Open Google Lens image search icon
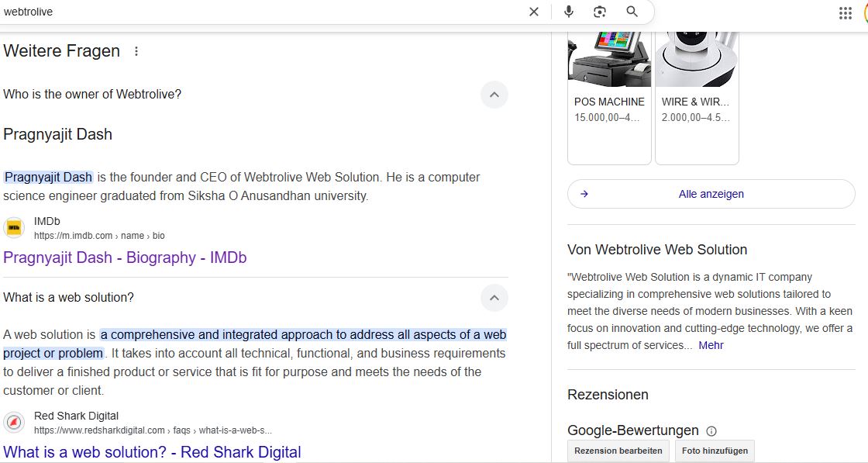This screenshot has width=868, height=463. pos(600,12)
